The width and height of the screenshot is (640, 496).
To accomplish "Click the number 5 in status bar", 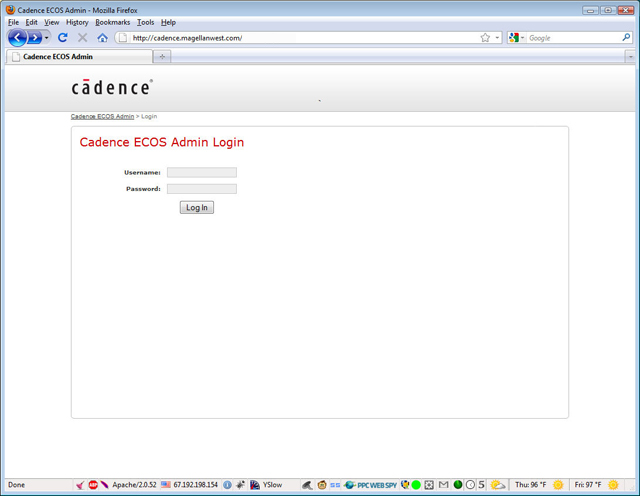I will [x=482, y=485].
